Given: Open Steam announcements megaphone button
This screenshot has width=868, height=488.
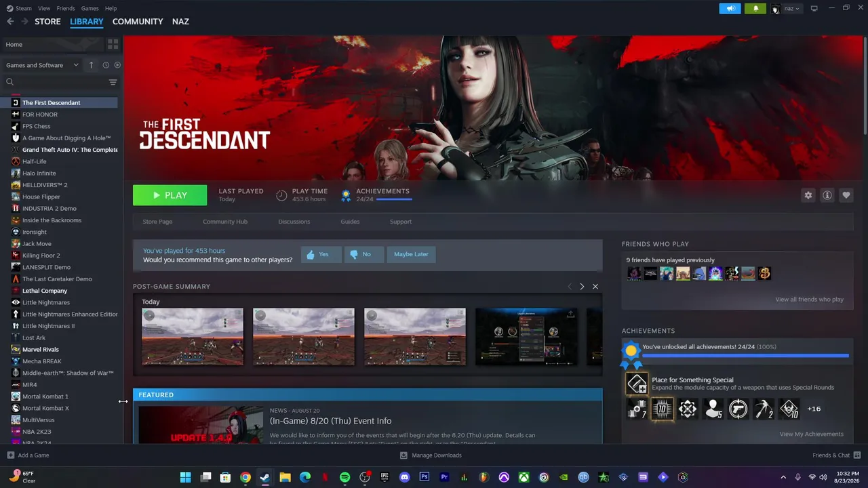Looking at the screenshot, I should pos(730,8).
